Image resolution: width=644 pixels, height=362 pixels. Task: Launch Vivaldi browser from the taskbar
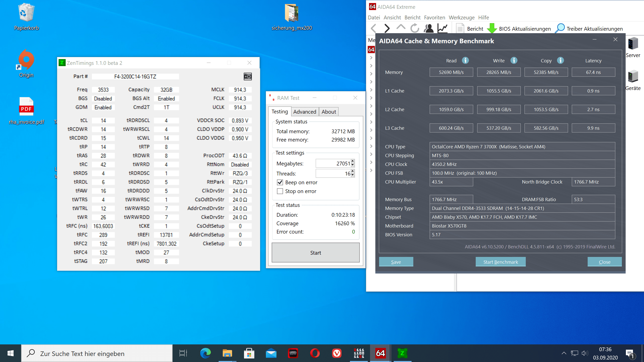337,353
